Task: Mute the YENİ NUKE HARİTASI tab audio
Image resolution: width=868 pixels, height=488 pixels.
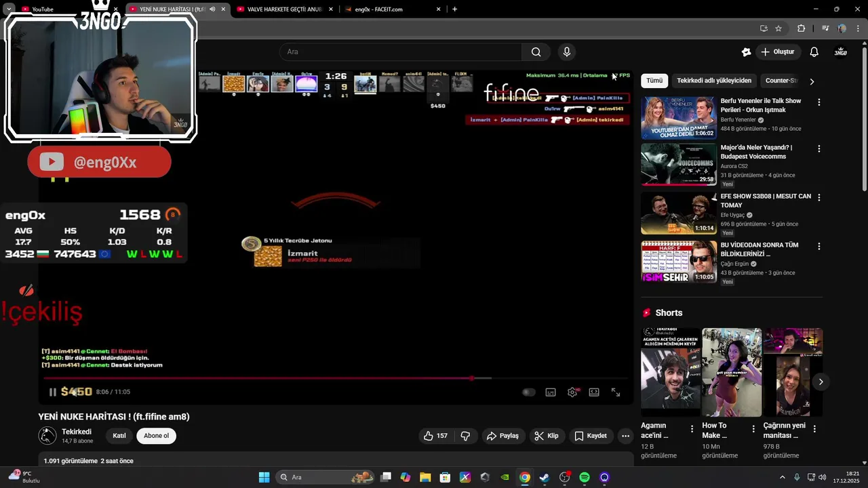Action: point(213,9)
